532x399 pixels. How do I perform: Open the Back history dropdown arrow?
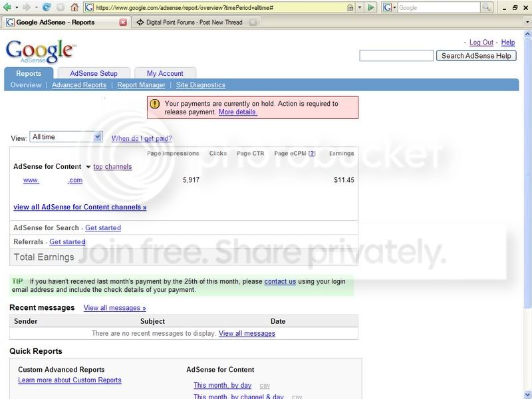(17, 7)
